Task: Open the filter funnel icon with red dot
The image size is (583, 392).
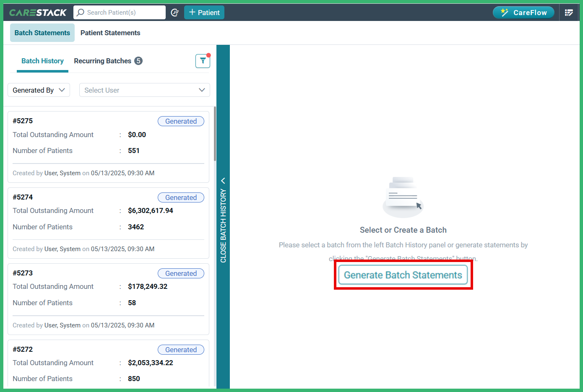Action: (203, 61)
